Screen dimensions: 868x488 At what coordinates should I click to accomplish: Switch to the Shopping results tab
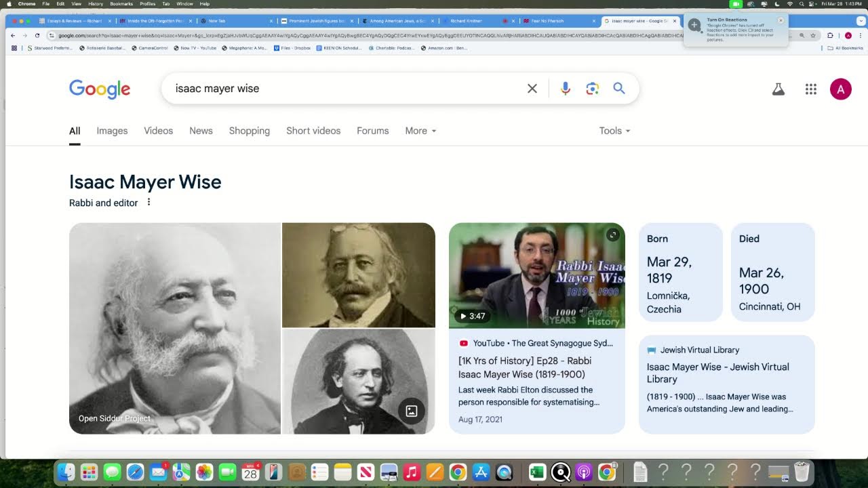coord(249,131)
